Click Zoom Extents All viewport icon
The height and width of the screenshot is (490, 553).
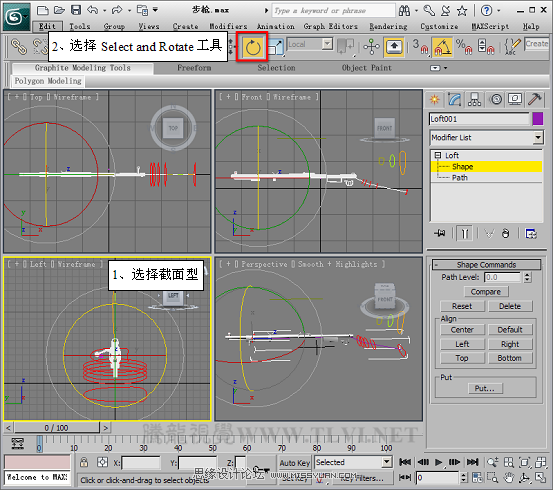[541, 462]
